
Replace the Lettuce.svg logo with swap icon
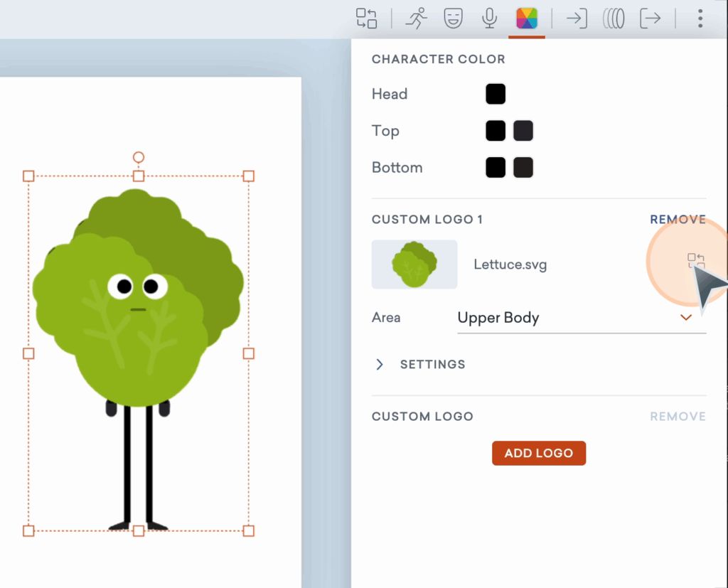pyautogui.click(x=696, y=260)
